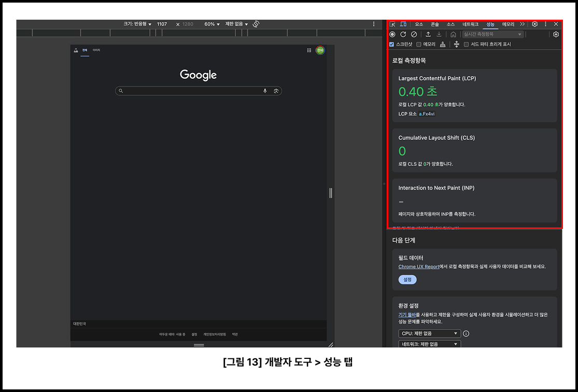Click the voice search microphone icon
This screenshot has height=392, width=578.
point(265,91)
